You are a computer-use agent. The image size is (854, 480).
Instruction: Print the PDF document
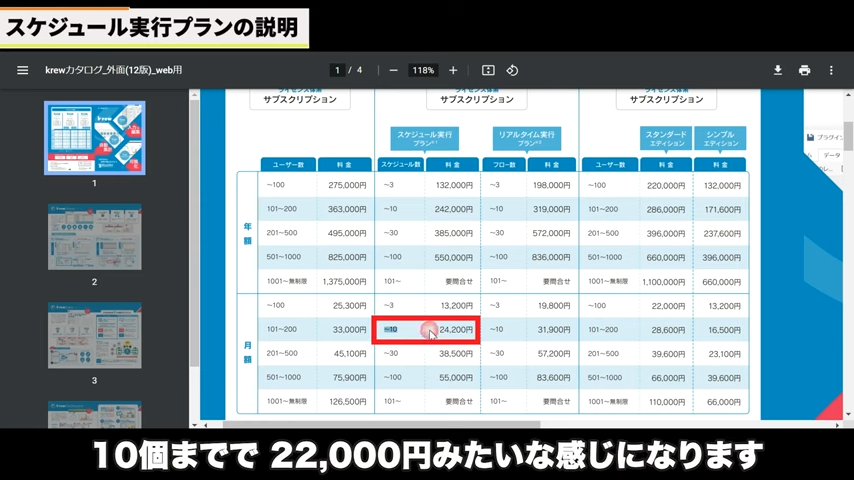[x=804, y=71]
